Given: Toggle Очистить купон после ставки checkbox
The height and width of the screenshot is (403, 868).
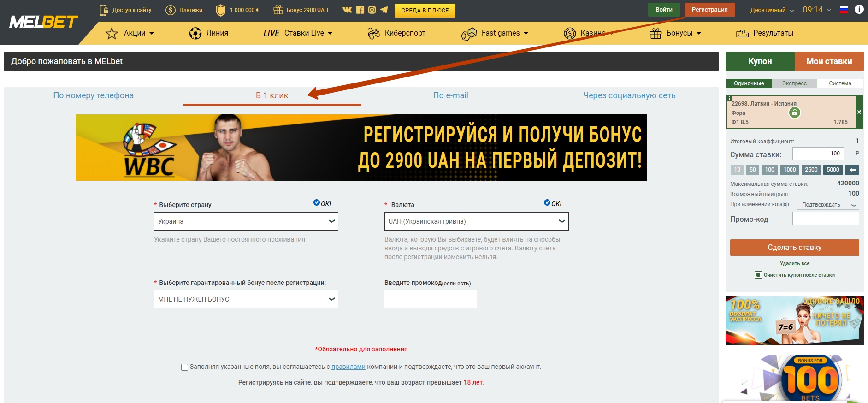Looking at the screenshot, I should [758, 275].
